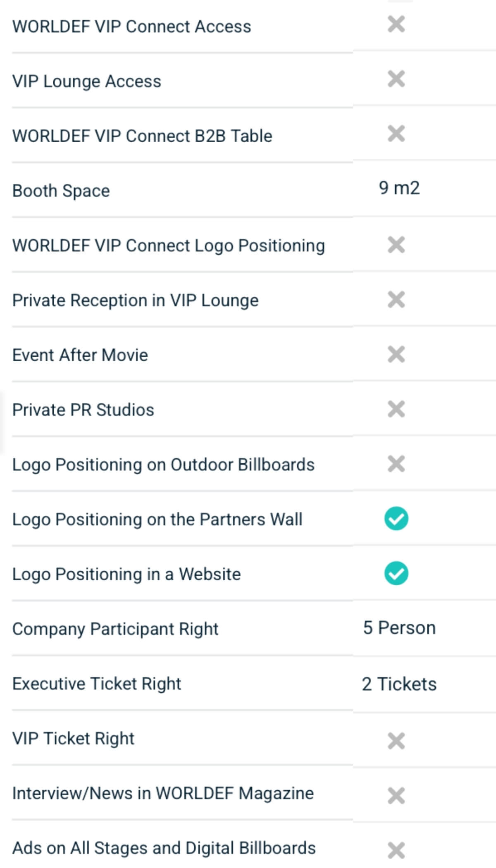Image resolution: width=496 pixels, height=868 pixels.
Task: Click X icon for Logo Positioning on Outdoor Billboards
Action: [x=396, y=464]
